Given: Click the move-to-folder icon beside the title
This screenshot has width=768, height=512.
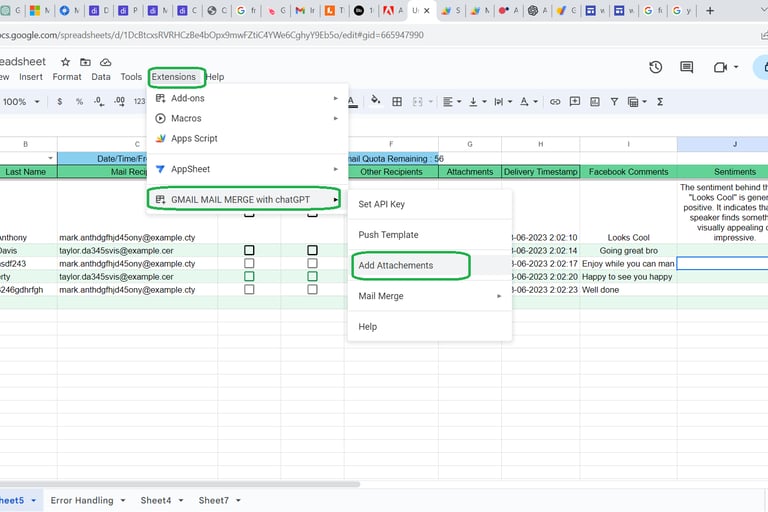Looking at the screenshot, I should (x=85, y=62).
